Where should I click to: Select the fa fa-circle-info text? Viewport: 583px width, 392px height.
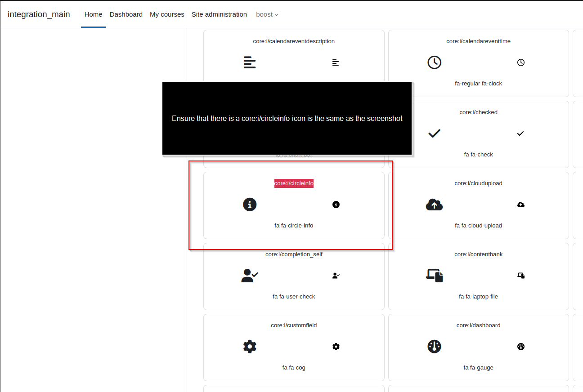click(294, 226)
